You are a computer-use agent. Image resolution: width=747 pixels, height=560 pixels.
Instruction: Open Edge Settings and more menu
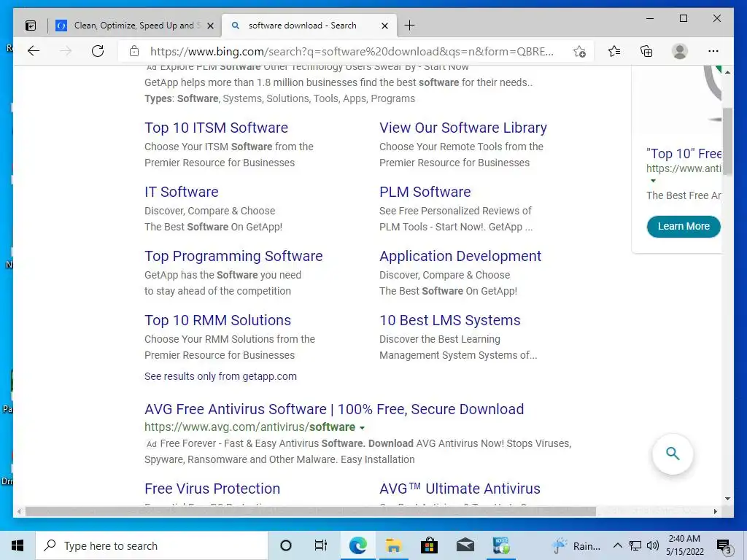[x=713, y=51]
